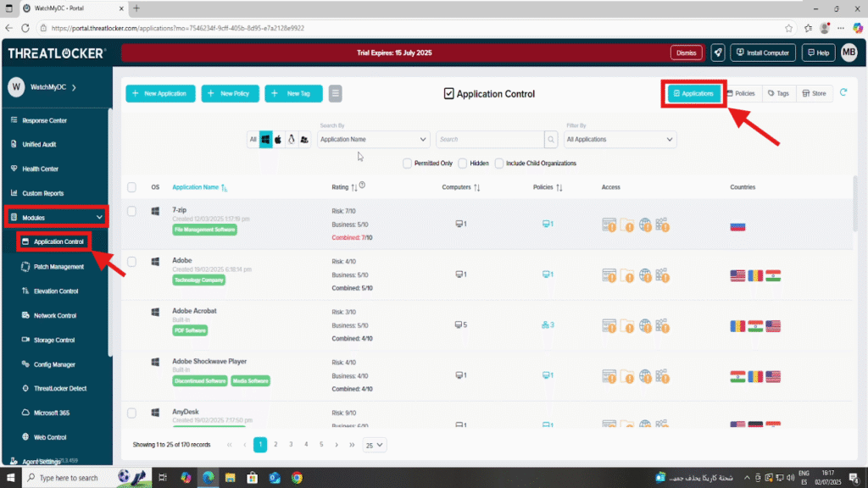Enable Include Child Organizations checkbox
868x488 pixels.
499,164
